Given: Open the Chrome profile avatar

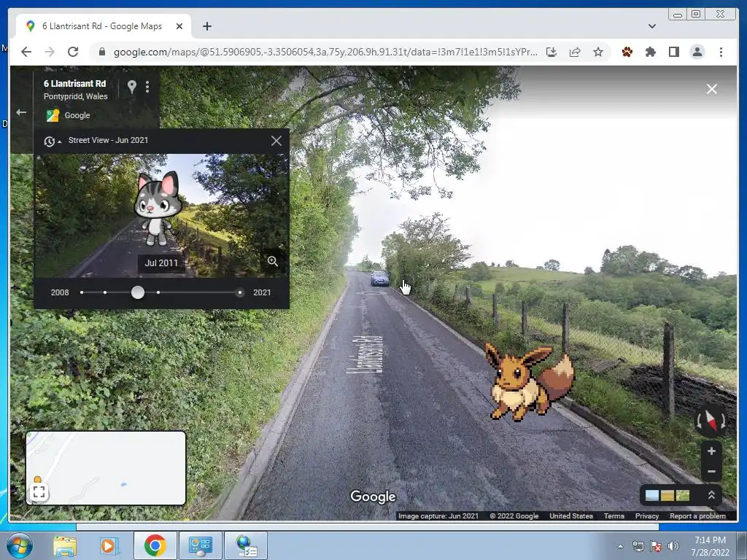Looking at the screenshot, I should click(x=697, y=52).
